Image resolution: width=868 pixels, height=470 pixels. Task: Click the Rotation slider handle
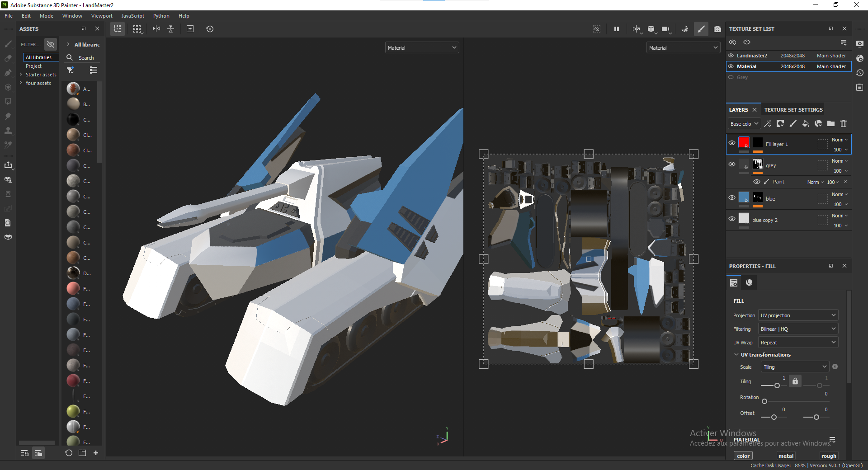tap(764, 401)
